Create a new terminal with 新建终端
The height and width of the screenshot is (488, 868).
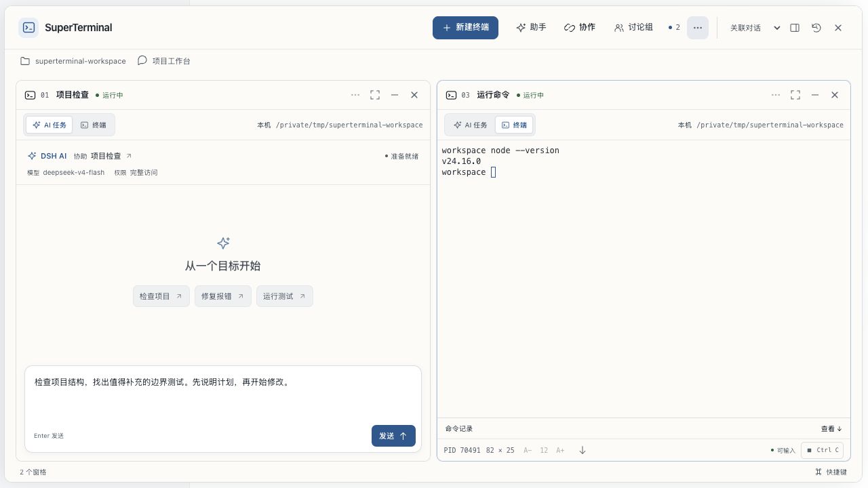(x=465, y=28)
